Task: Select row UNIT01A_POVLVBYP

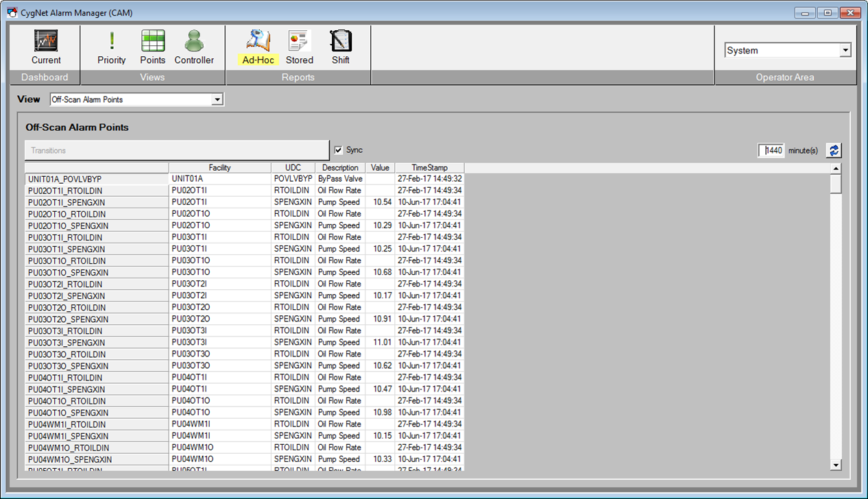Action: click(97, 179)
